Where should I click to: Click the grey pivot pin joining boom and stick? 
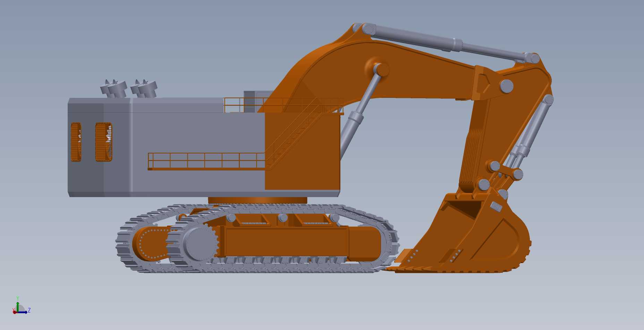click(506, 86)
